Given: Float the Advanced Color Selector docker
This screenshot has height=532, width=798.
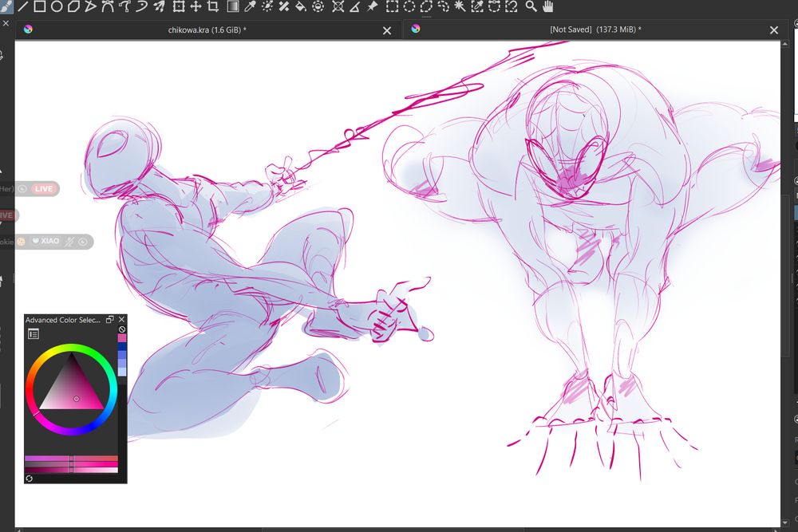Looking at the screenshot, I should coord(109,319).
